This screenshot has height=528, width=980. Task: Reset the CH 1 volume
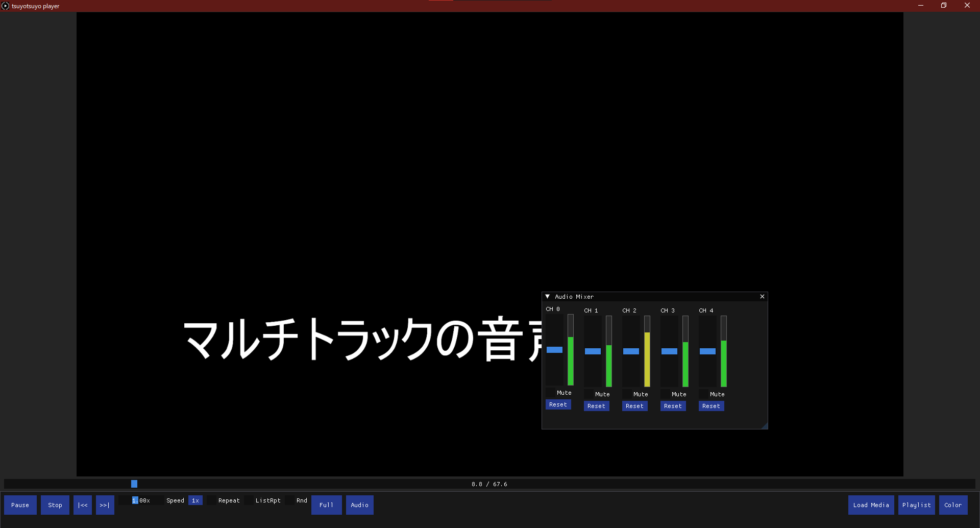[597, 406]
